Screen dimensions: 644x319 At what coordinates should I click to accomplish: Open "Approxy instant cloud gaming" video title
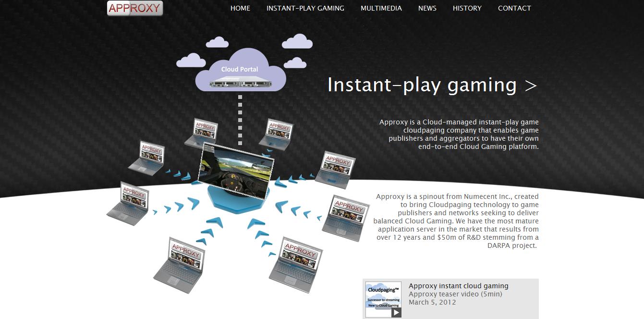pos(459,286)
